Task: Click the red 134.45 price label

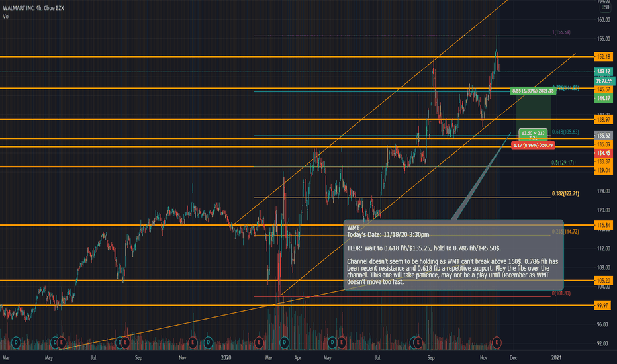Action: 604,153
